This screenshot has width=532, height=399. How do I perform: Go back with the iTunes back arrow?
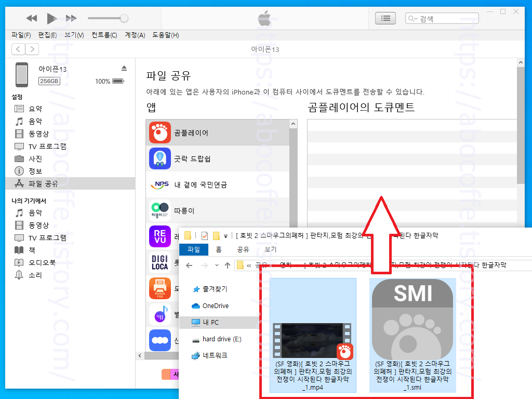18,49
